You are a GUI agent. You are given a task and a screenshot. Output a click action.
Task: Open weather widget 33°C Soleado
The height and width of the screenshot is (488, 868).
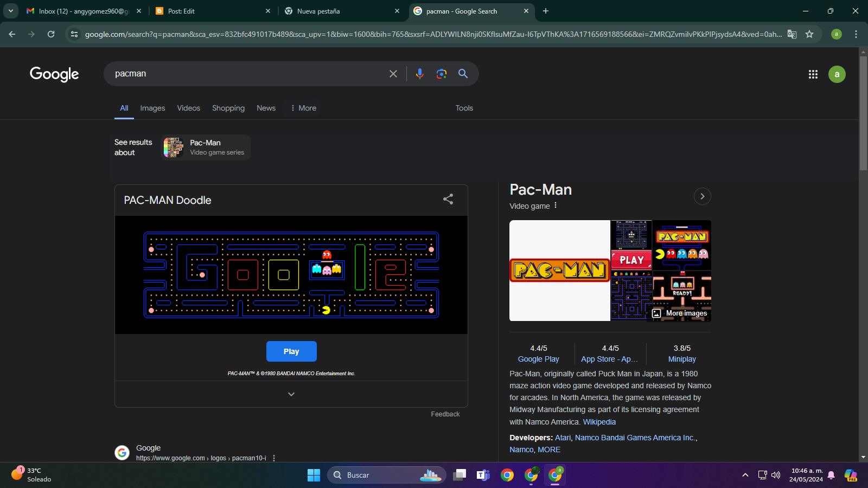33,475
